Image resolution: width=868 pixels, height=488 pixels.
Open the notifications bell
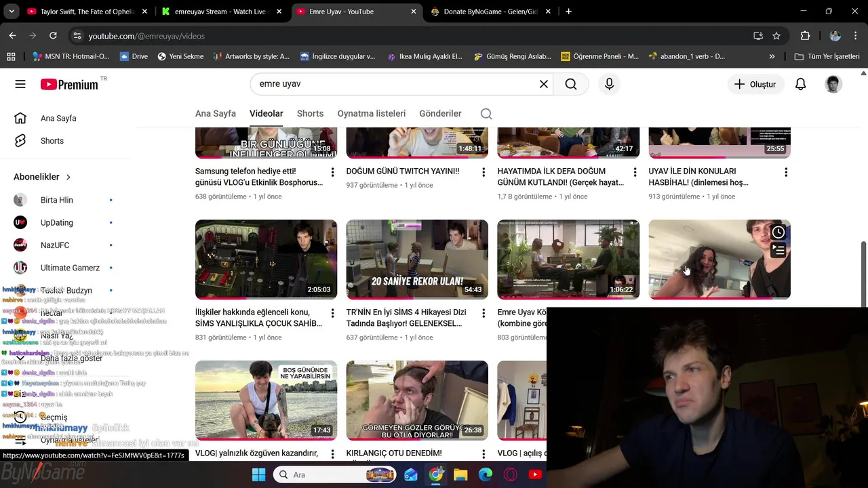tap(801, 84)
